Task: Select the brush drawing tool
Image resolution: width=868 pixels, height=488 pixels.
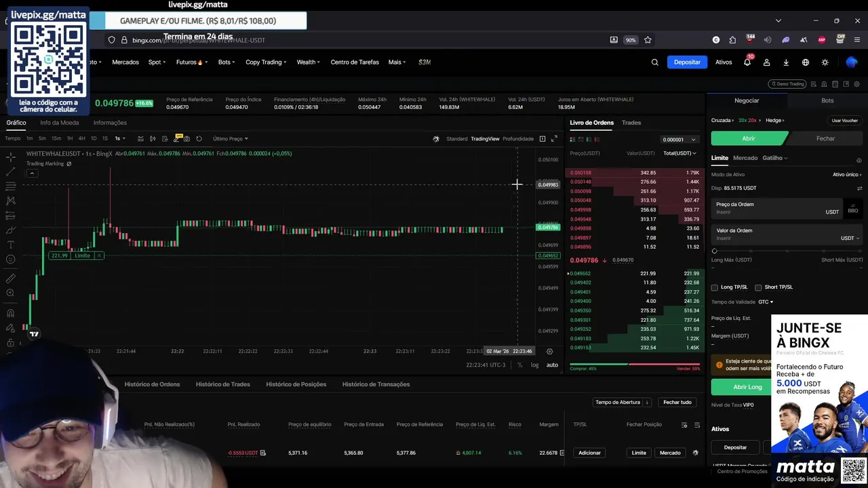Action: pos(11,230)
